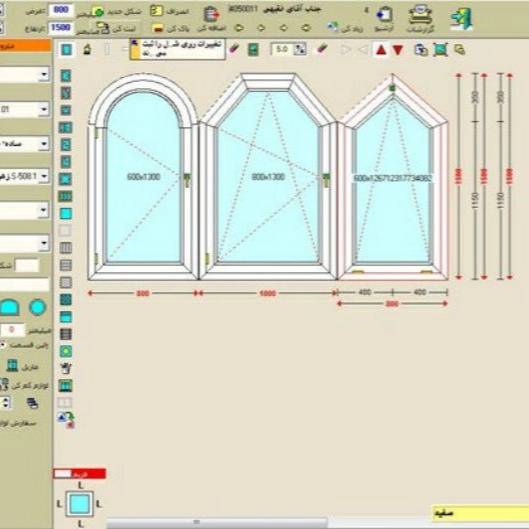529x529 pixels.
Task: Select the orange tab in left panel
Action: 25,46
